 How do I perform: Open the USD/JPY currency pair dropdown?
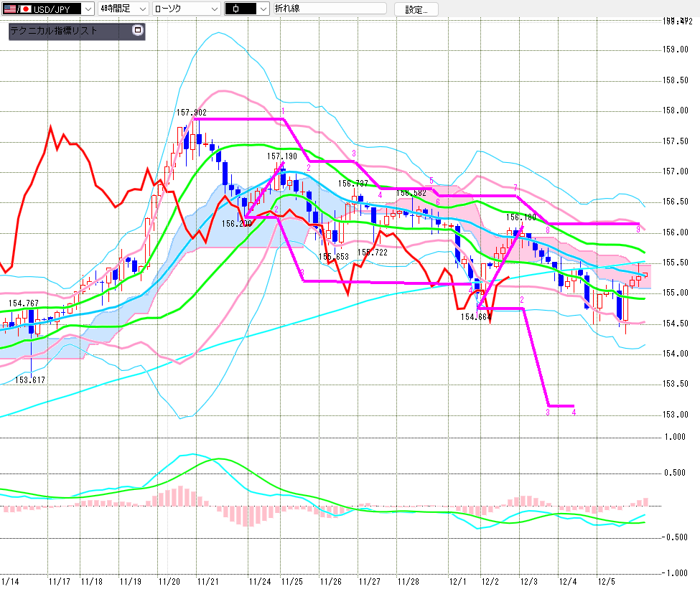pos(88,9)
